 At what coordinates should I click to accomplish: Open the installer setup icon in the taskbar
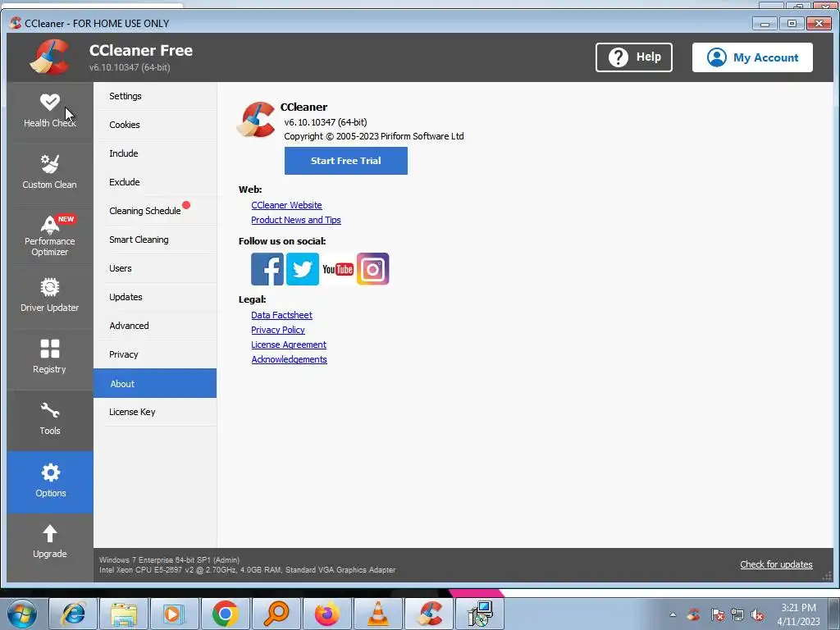click(x=479, y=614)
